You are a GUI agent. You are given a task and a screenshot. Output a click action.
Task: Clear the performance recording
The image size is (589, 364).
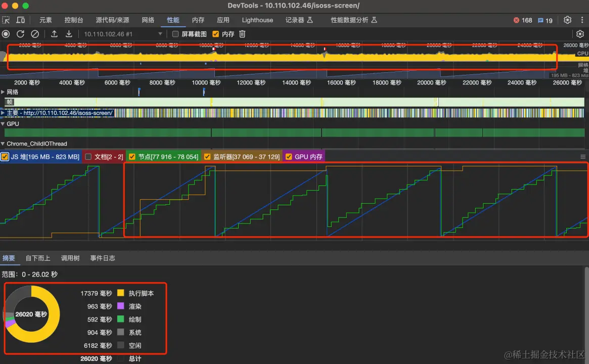35,34
